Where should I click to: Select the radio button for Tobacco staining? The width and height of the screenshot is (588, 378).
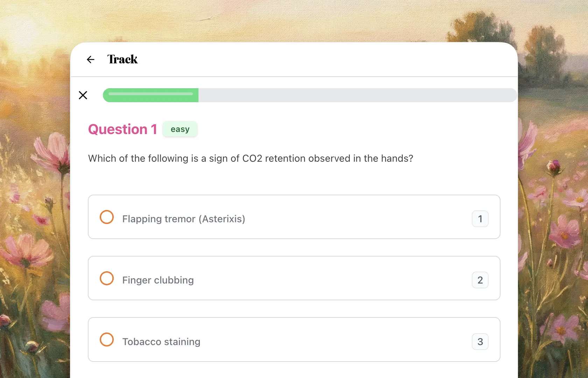(106, 339)
